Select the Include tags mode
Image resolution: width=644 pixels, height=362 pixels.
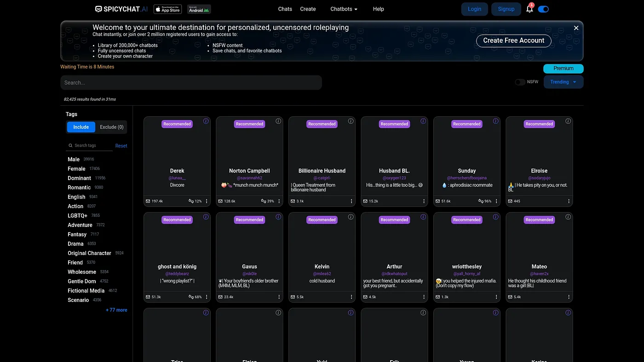click(81, 127)
